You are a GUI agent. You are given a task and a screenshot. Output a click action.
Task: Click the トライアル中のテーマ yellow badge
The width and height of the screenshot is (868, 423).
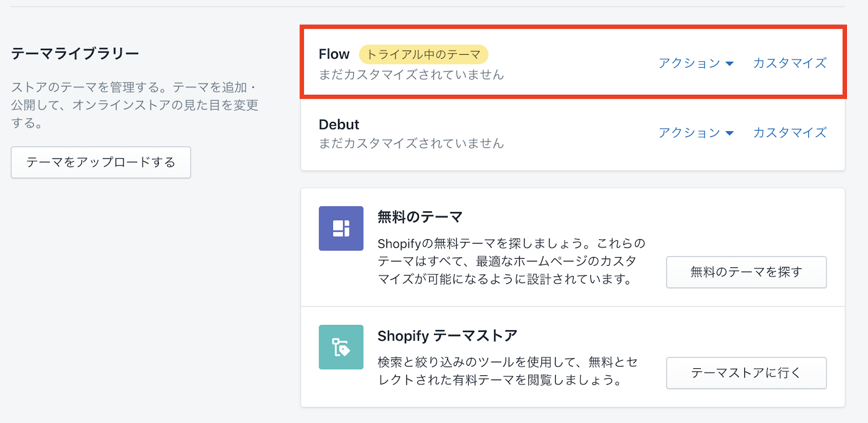pyautogui.click(x=423, y=54)
